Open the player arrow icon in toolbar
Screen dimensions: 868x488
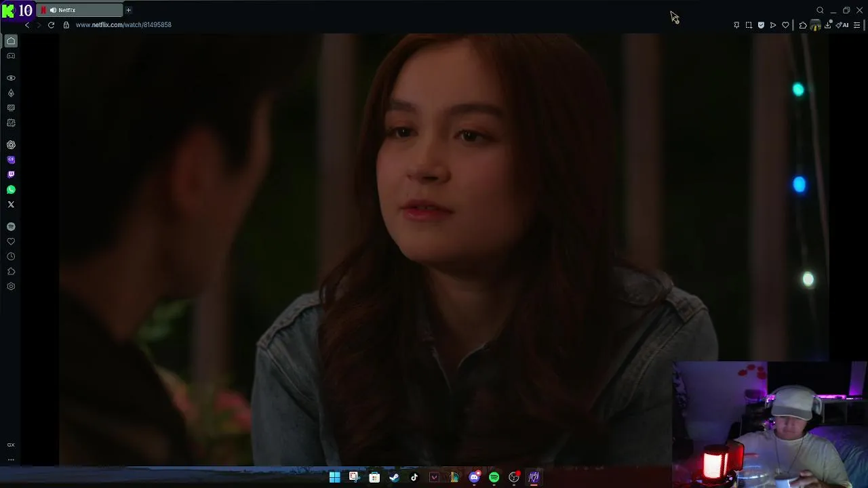tap(773, 25)
